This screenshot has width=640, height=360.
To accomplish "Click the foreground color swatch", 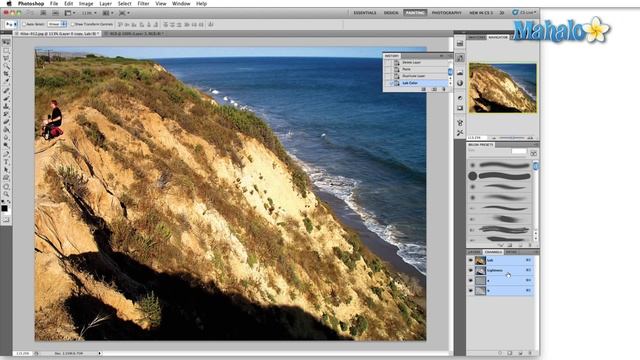I will pyautogui.click(x=4, y=209).
